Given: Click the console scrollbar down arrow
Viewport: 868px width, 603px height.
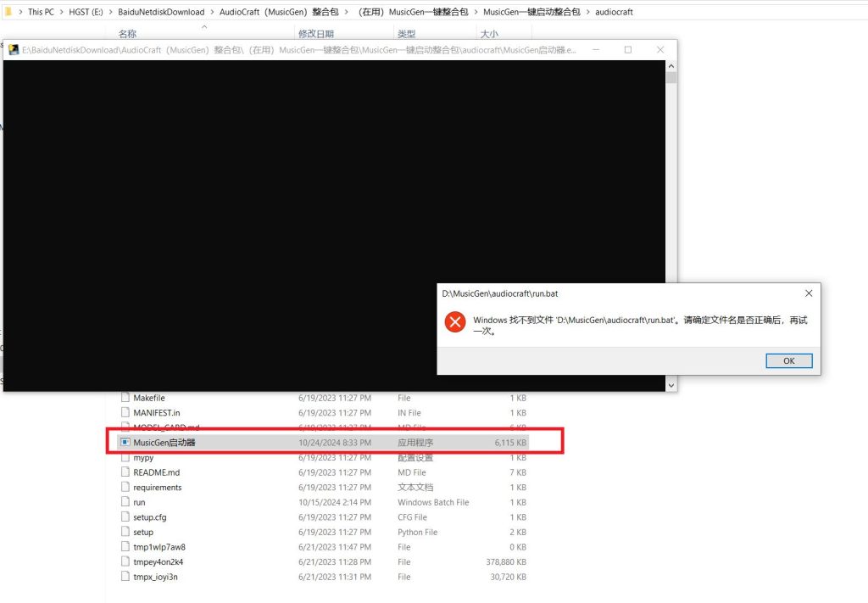Looking at the screenshot, I should tap(671, 385).
